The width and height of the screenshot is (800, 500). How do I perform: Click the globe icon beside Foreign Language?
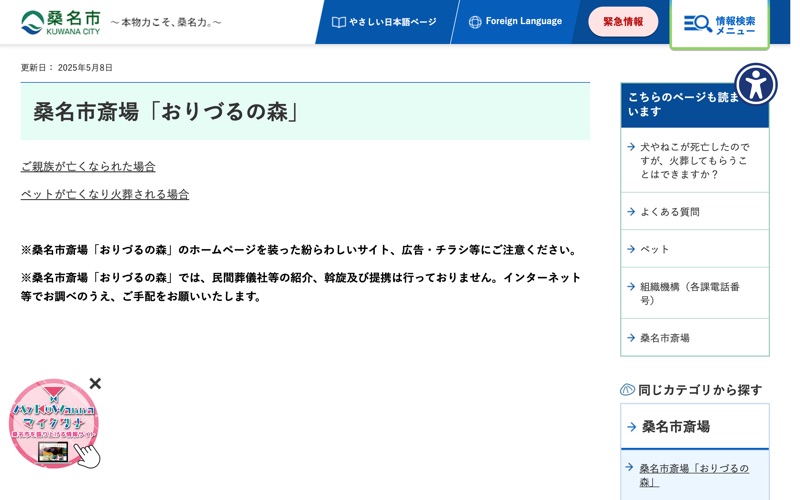pos(475,22)
